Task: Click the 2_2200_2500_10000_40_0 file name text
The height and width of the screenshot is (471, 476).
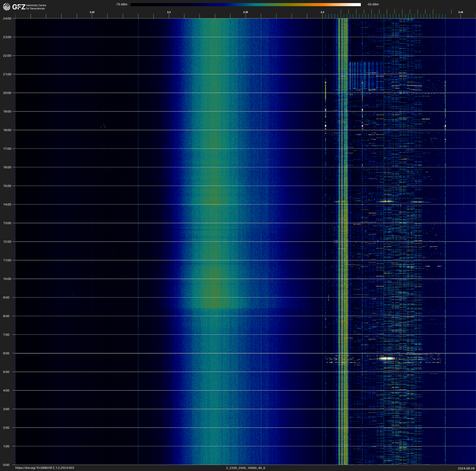Action: tap(245, 468)
